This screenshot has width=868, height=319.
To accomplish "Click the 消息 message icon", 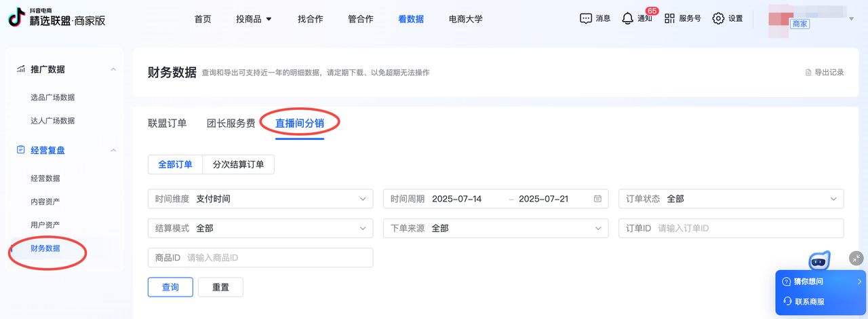I will click(x=586, y=19).
